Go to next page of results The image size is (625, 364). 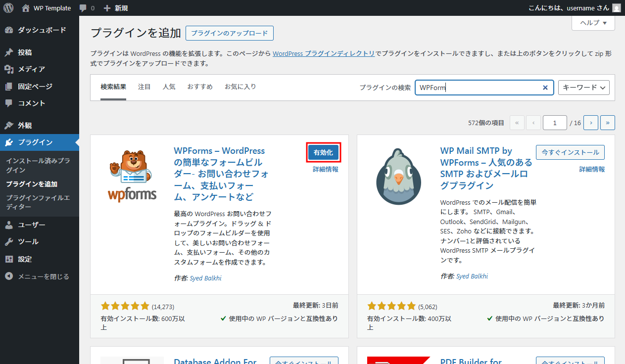[x=591, y=123]
